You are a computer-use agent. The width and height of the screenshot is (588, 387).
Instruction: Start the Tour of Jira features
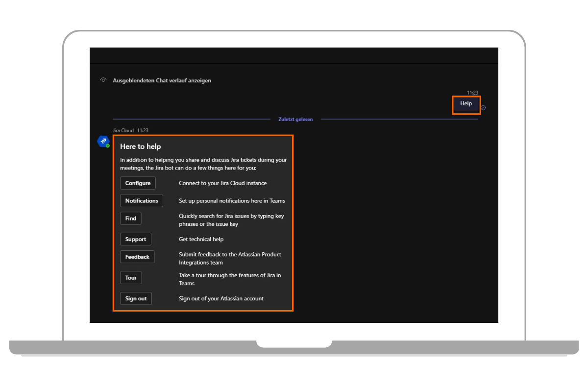coord(131,278)
